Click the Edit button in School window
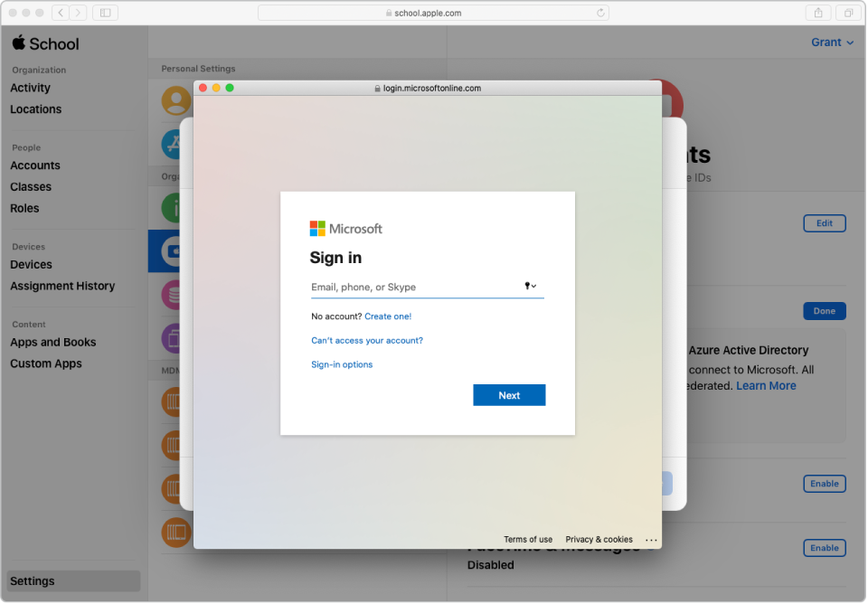 826,223
